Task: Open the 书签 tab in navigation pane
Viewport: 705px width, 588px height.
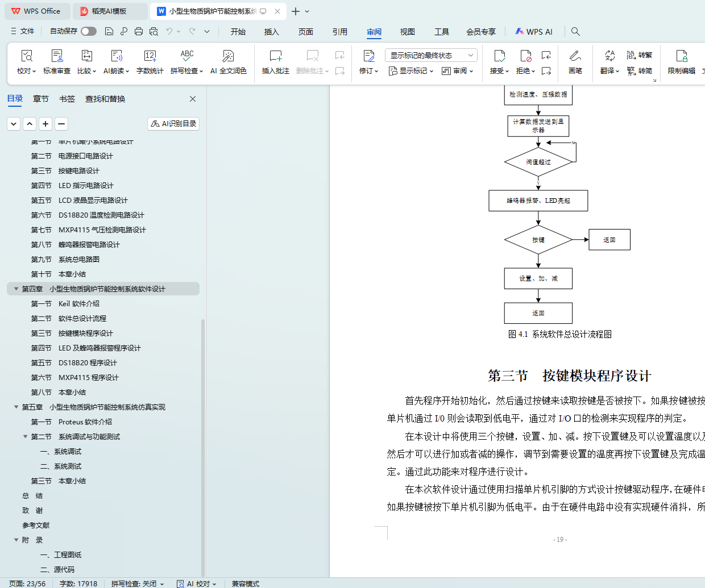Action: [67, 99]
